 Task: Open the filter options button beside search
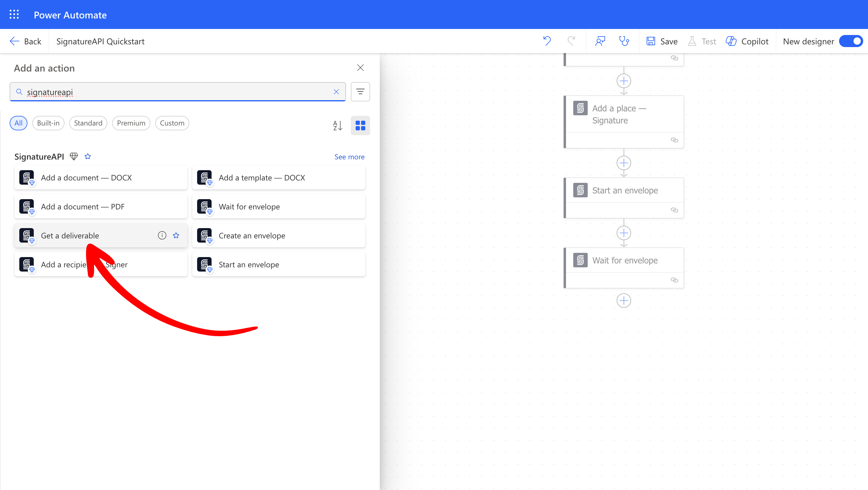click(360, 92)
